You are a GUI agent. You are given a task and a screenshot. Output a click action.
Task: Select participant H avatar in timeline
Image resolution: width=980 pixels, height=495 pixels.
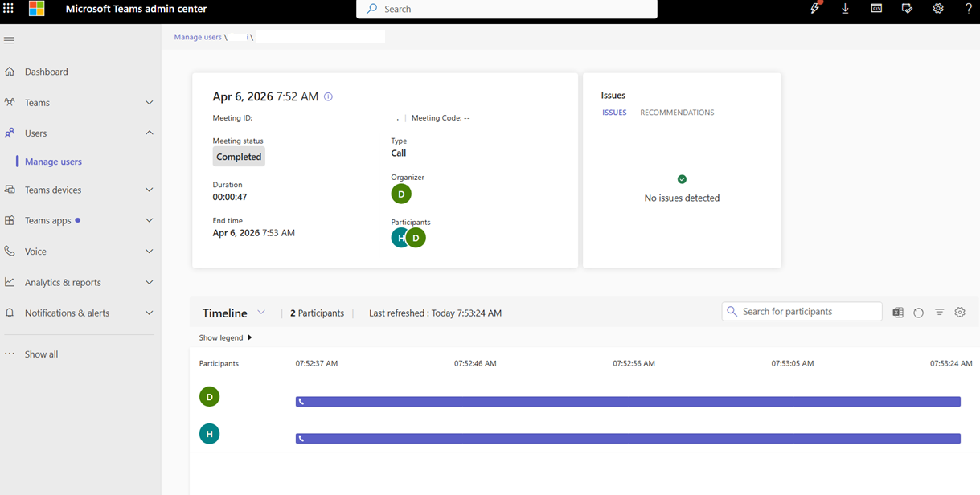210,434
